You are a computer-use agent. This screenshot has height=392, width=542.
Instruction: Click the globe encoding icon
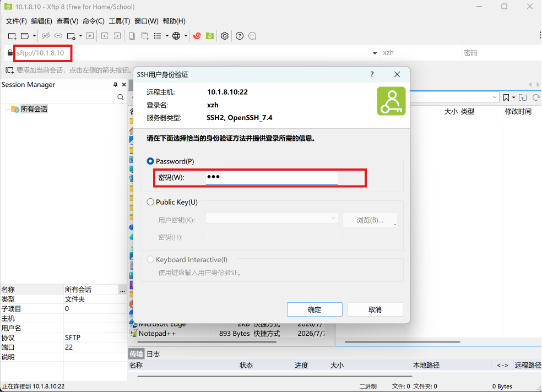tap(176, 36)
